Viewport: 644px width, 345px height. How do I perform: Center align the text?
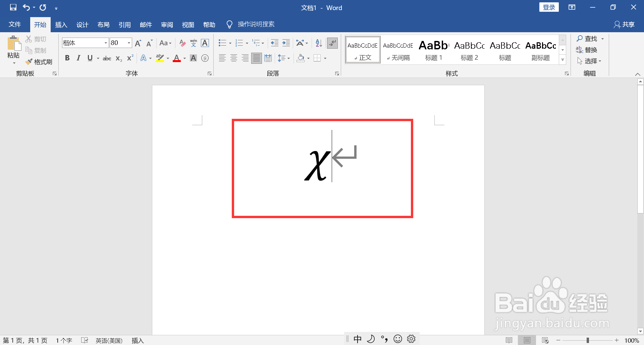pyautogui.click(x=234, y=58)
